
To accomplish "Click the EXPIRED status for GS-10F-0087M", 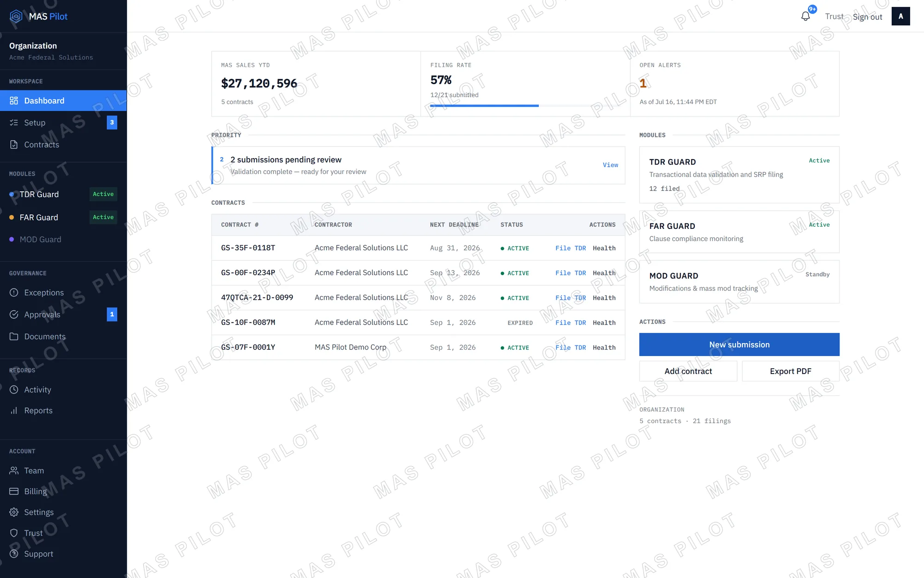I will [x=520, y=323].
